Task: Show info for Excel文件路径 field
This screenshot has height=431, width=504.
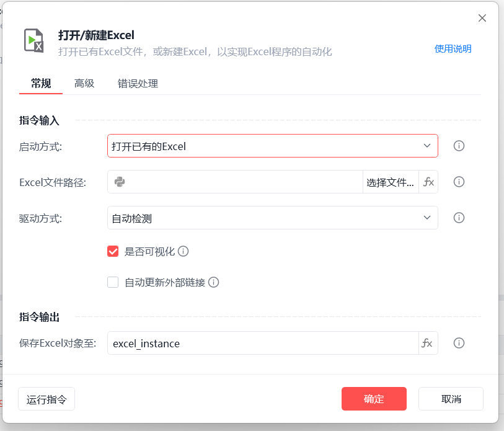Action: 459,182
